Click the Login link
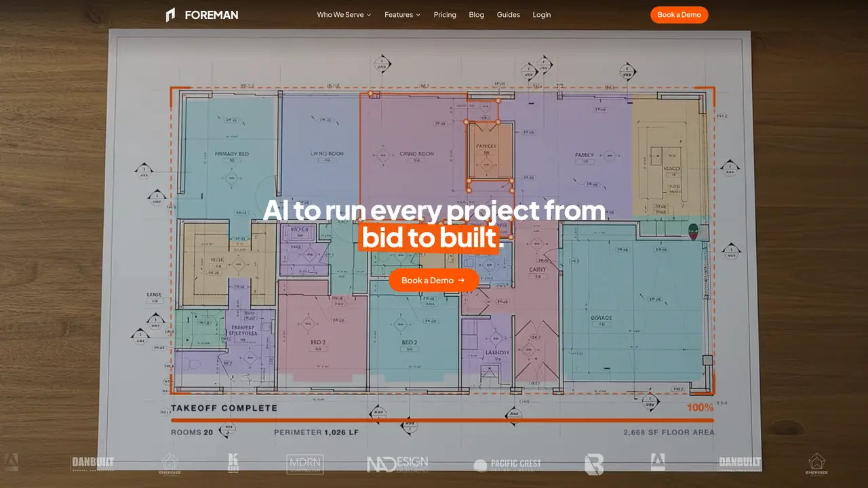Image resolution: width=868 pixels, height=488 pixels. coord(542,15)
